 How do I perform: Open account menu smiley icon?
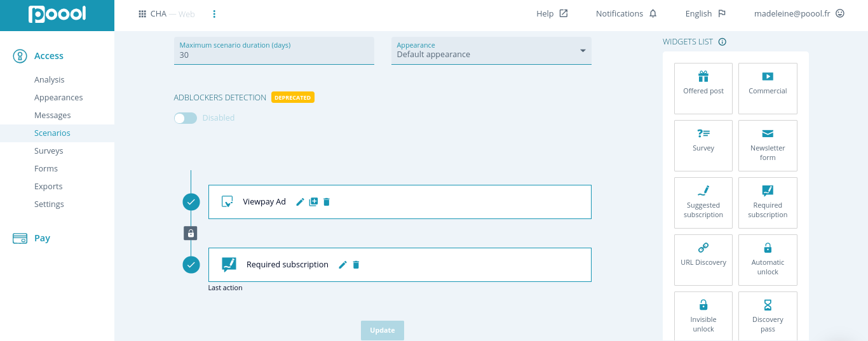pyautogui.click(x=840, y=13)
